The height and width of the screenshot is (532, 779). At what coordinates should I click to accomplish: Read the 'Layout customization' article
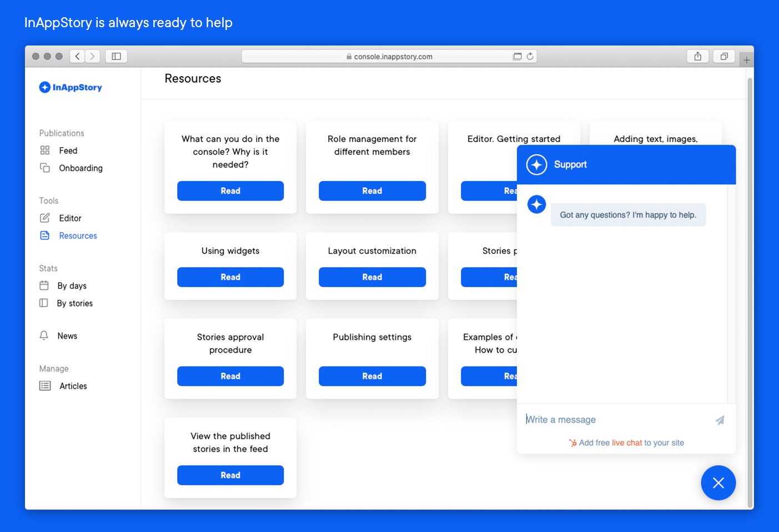click(372, 277)
